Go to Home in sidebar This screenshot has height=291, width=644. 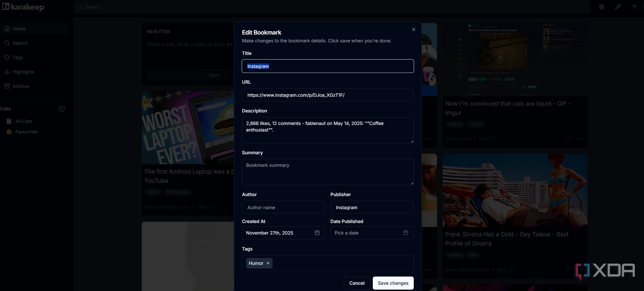[x=34, y=28]
